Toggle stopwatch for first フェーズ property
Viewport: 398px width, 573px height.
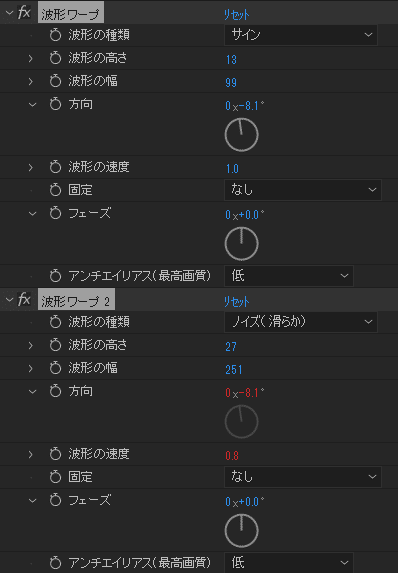(x=55, y=213)
